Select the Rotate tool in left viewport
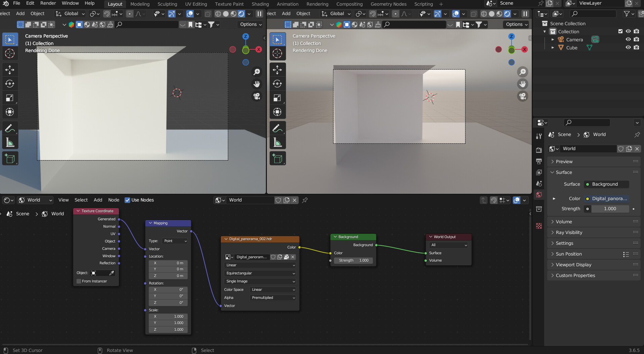Image resolution: width=644 pixels, height=354 pixels. click(x=10, y=84)
